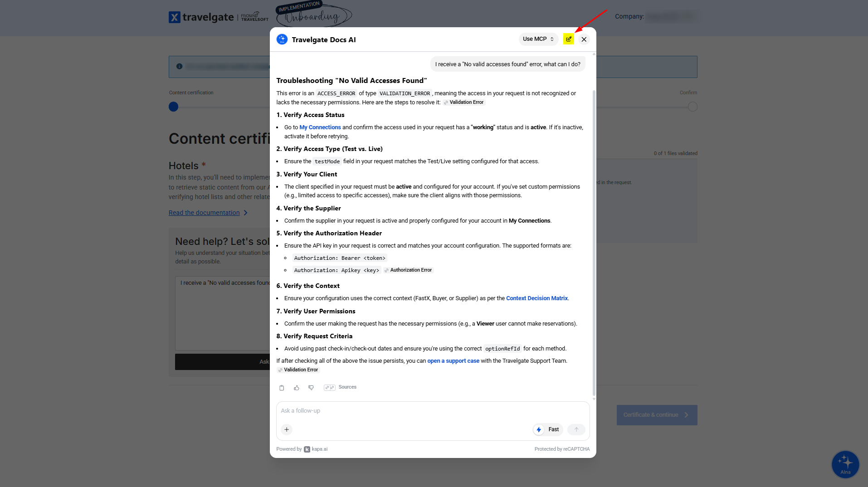The image size is (868, 487).
Task: Click the "0 of 1 files validated" text
Action: [x=676, y=154]
